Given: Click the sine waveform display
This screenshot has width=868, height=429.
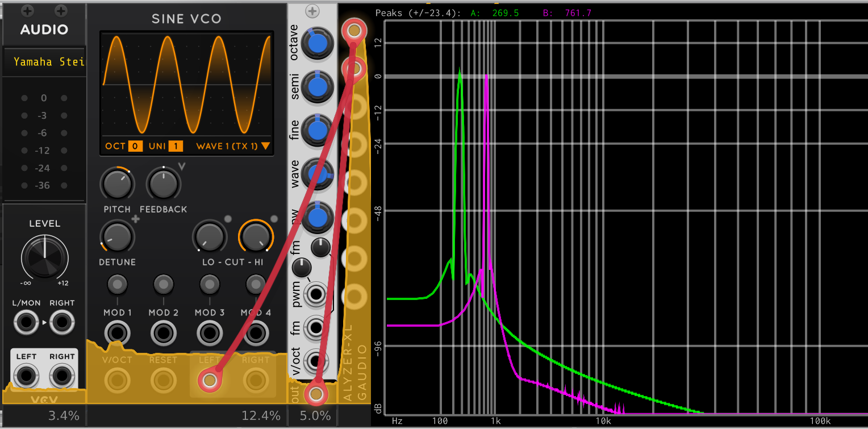Looking at the screenshot, I should [186, 85].
